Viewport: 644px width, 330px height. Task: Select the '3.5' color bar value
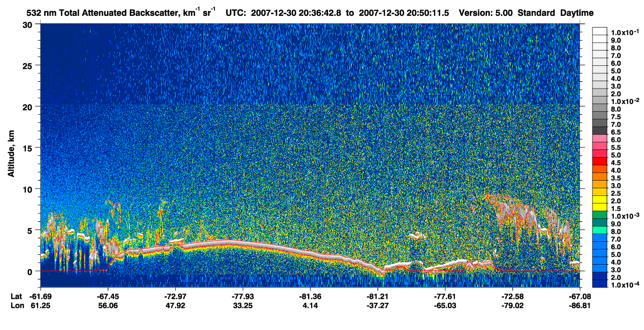pos(616,178)
